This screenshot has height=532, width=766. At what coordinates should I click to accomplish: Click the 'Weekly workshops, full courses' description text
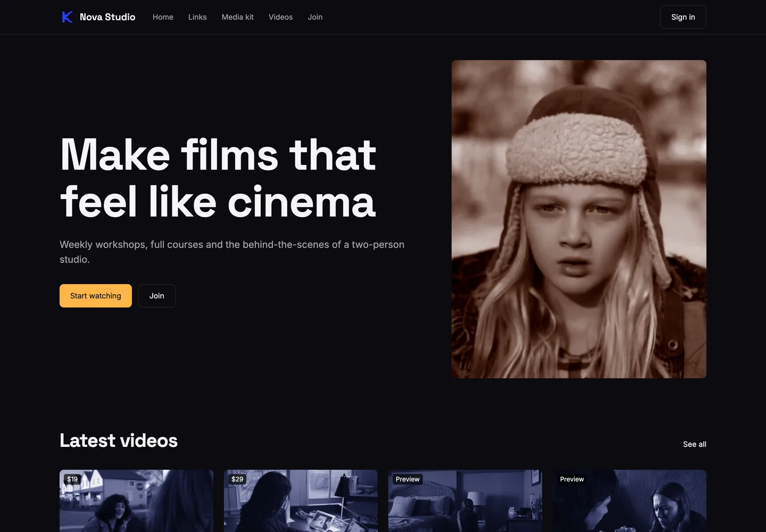pyautogui.click(x=232, y=252)
